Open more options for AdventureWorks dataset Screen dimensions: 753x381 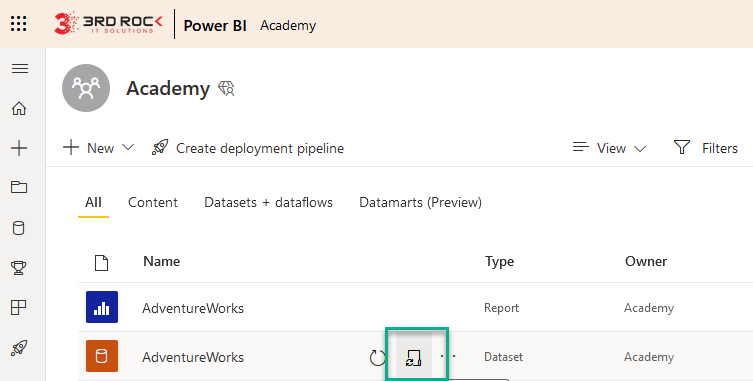(448, 356)
